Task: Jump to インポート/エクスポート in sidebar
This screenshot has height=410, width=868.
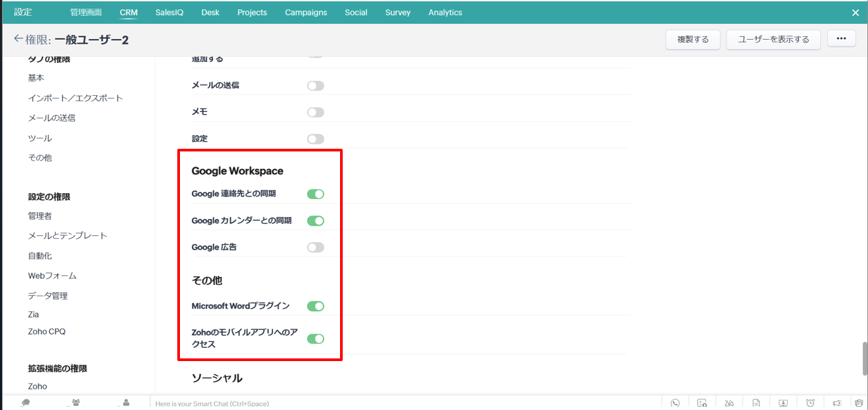Action: [75, 98]
